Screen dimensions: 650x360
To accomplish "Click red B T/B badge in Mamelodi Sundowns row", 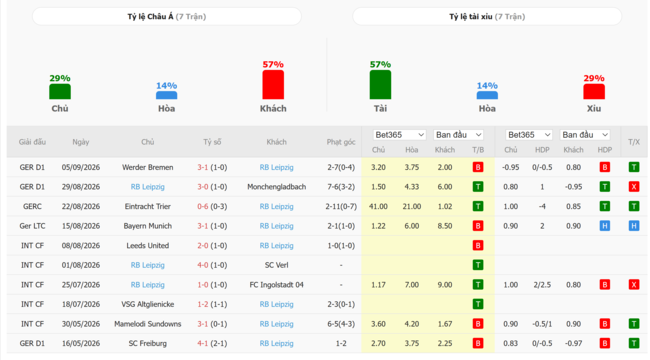I will pos(478,324).
